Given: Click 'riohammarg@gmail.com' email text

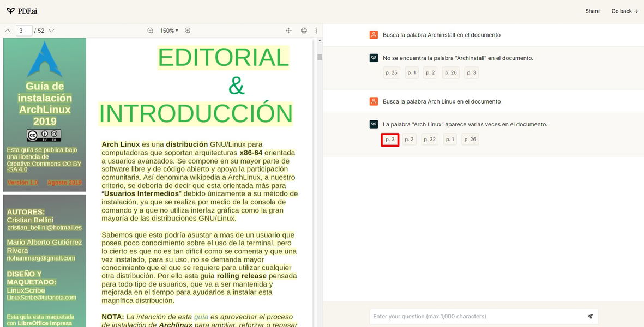Looking at the screenshot, I should (41, 258).
